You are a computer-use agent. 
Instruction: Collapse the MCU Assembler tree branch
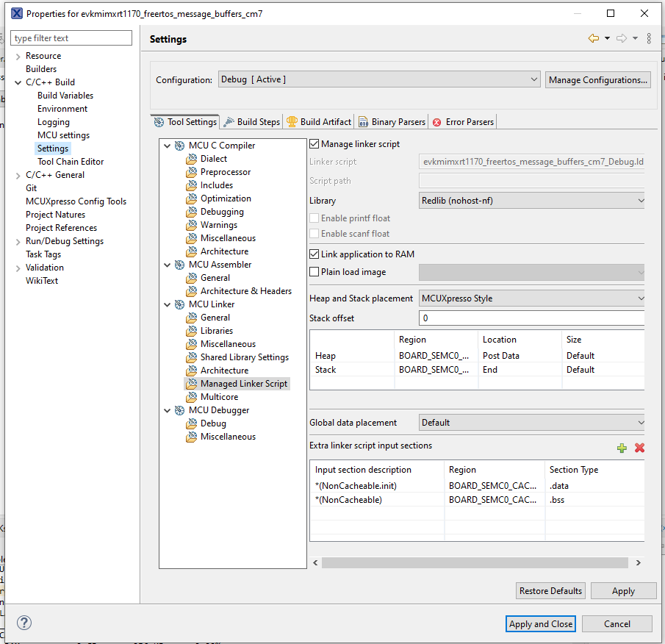pos(168,264)
